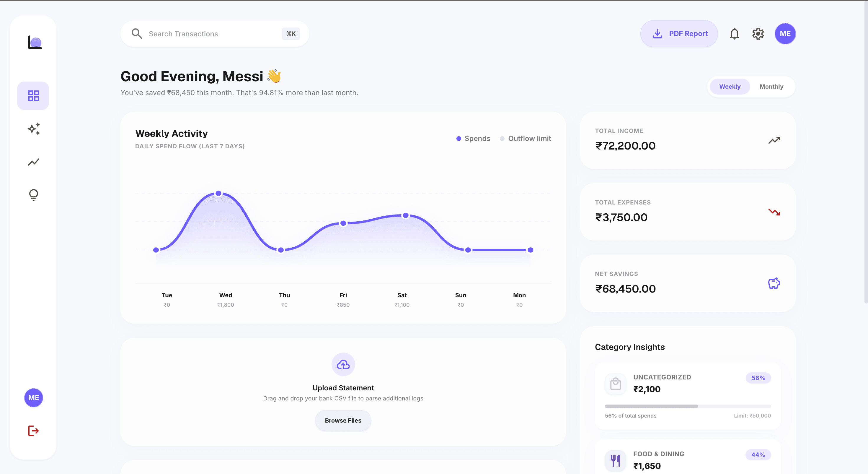
Task: Click the Food & Dining fork icon
Action: click(615, 460)
